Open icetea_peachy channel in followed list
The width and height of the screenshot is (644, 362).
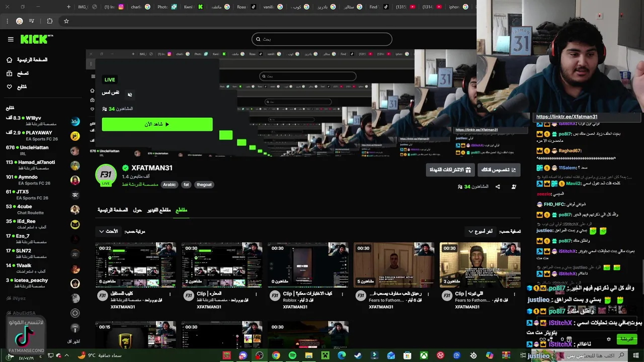pos(42,283)
